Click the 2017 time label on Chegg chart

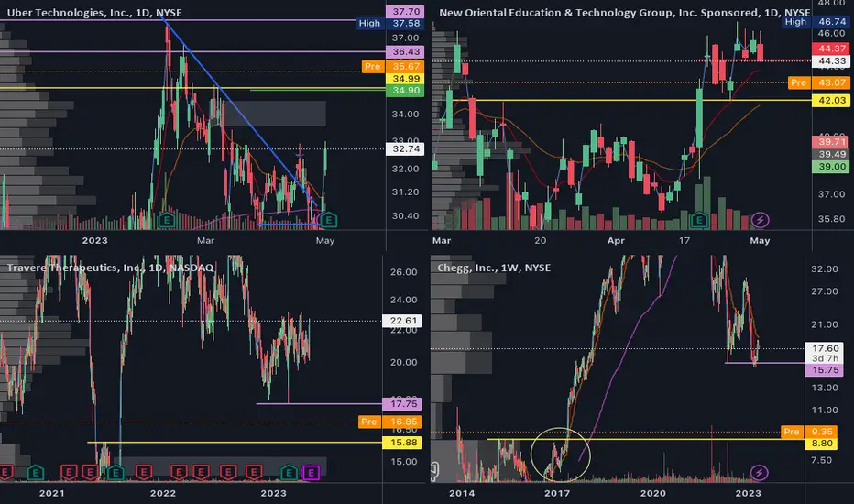[x=557, y=493]
